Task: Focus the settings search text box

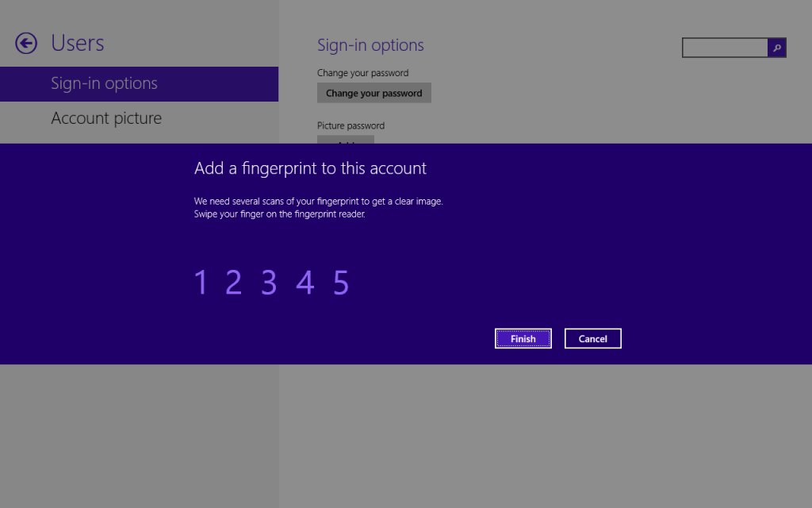Action: point(725,48)
